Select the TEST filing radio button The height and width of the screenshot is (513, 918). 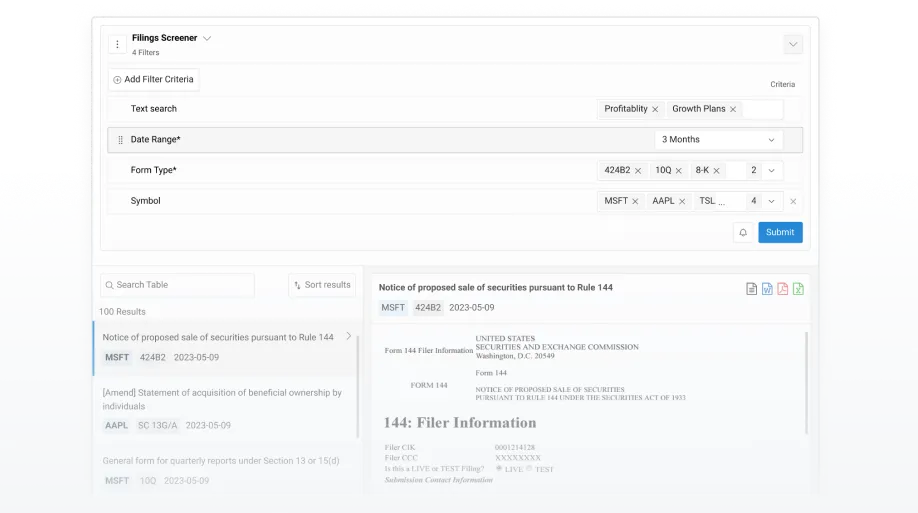(529, 468)
